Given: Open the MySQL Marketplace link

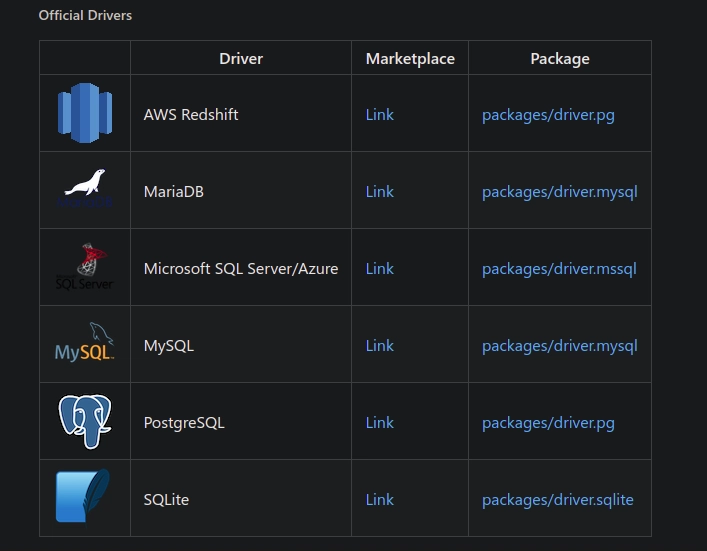Looking at the screenshot, I should click(x=380, y=346).
